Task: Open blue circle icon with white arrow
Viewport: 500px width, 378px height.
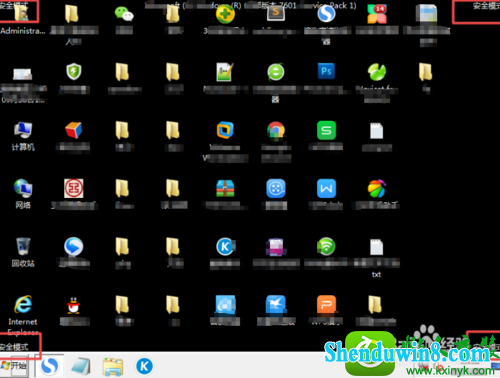Action: [x=74, y=247]
